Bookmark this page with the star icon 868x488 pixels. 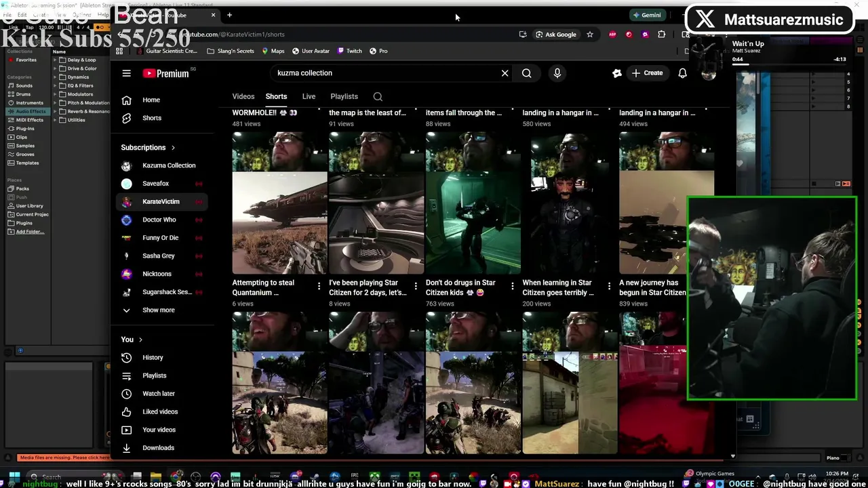tap(590, 35)
